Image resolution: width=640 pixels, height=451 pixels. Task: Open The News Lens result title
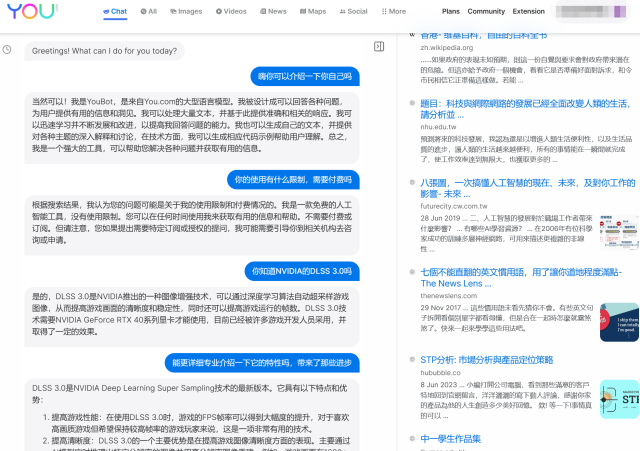521,278
